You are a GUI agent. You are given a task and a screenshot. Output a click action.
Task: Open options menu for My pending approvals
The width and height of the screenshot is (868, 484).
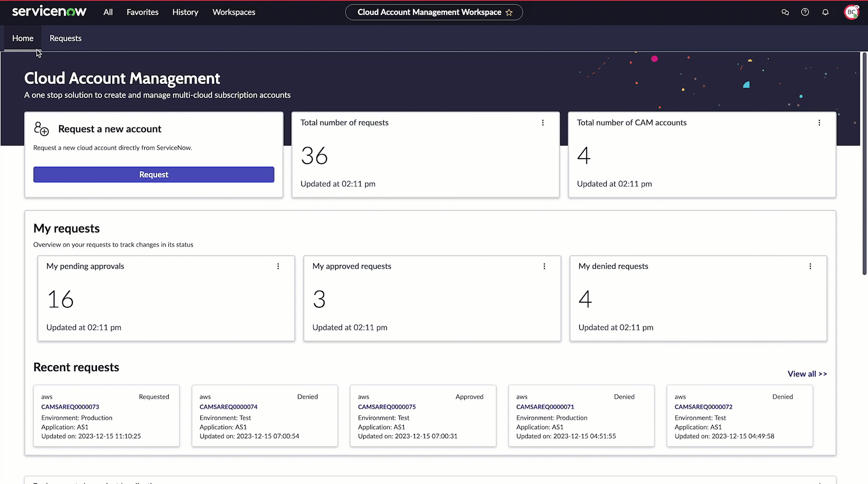[x=278, y=266]
